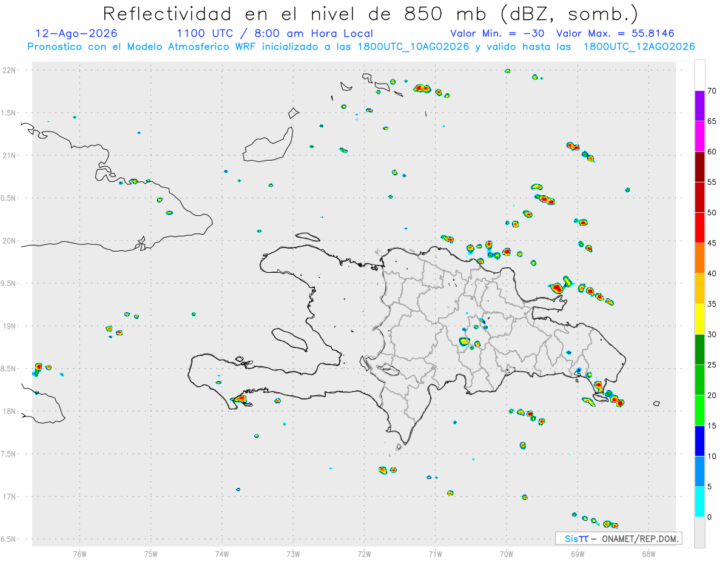Click the date '12-Ago-2026'
This screenshot has width=728, height=562.
76,33
